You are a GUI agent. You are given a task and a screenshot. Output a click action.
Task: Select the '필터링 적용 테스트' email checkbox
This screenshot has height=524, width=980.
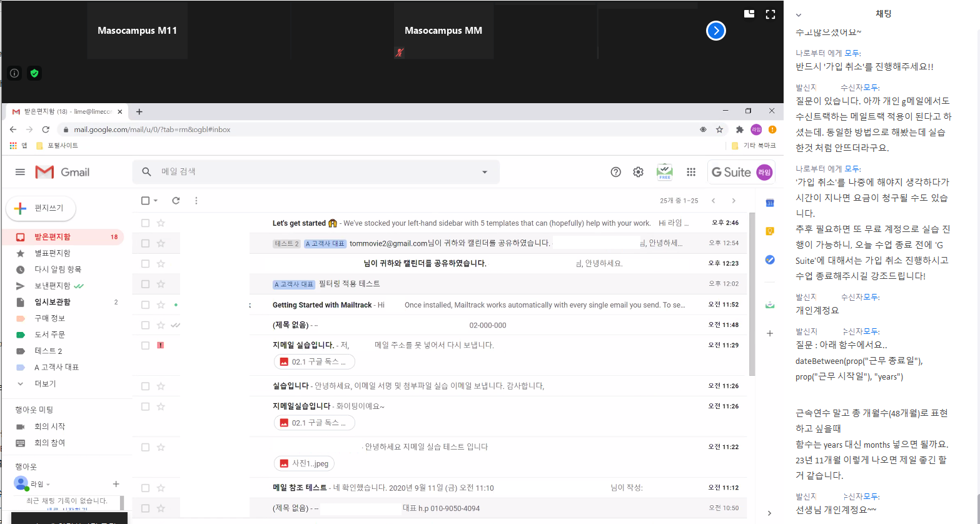pyautogui.click(x=145, y=284)
